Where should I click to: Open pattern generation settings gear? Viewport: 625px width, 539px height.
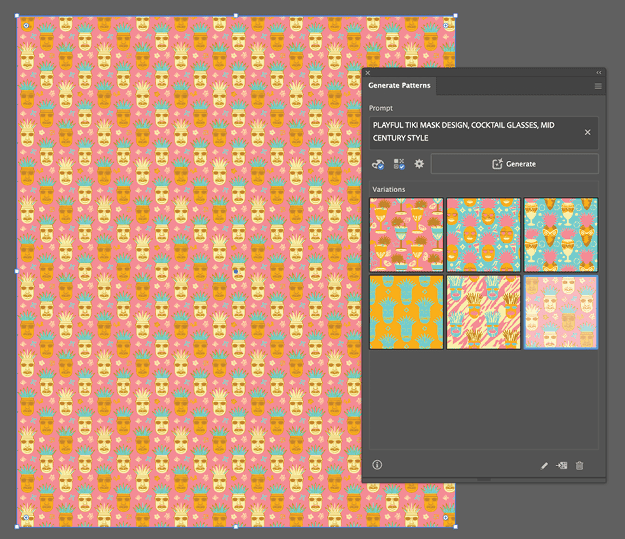point(419,164)
